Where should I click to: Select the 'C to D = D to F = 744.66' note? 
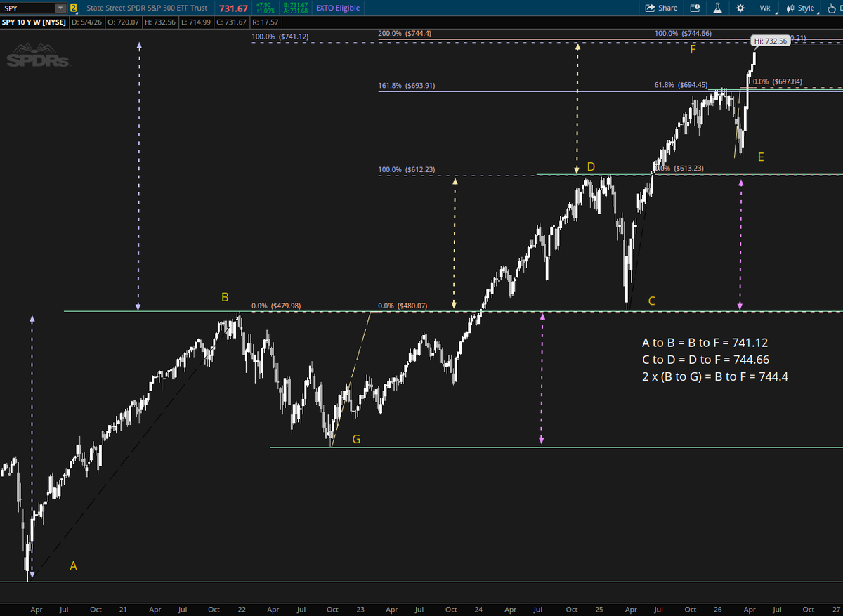(x=705, y=360)
